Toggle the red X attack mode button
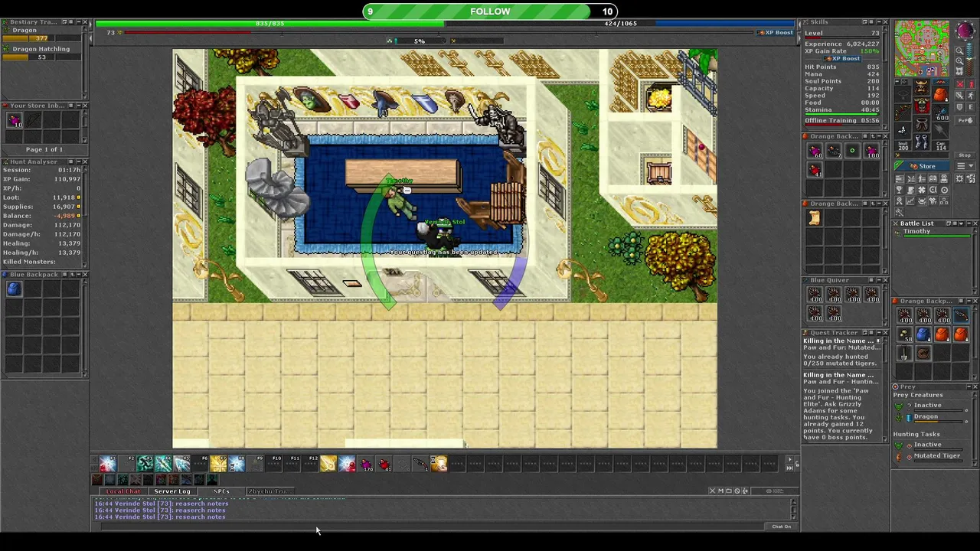Image resolution: width=980 pixels, height=551 pixels. point(959,84)
